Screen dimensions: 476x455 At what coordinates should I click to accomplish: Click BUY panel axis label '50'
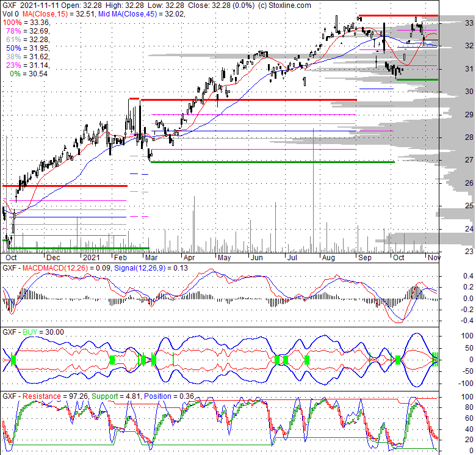(469, 348)
